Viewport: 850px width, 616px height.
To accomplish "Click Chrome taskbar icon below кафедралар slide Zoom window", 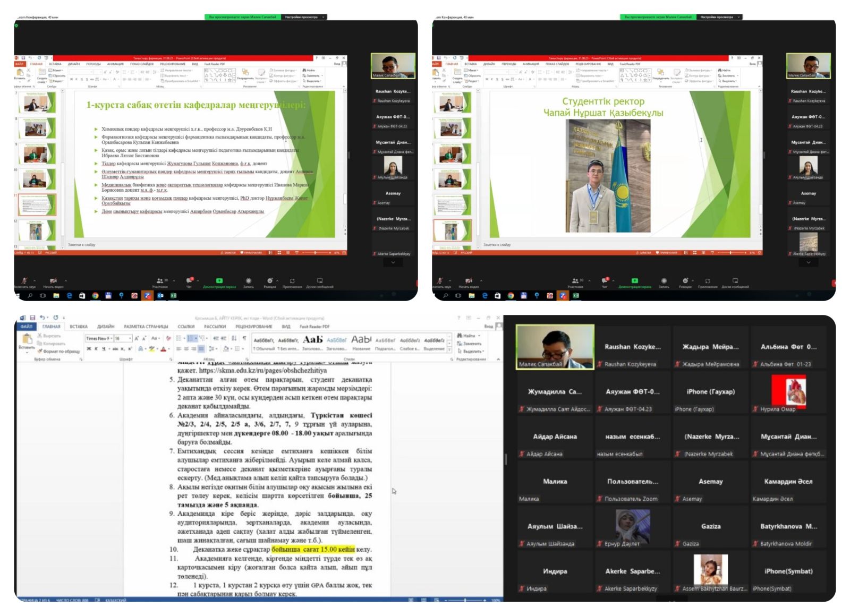I will [95, 296].
